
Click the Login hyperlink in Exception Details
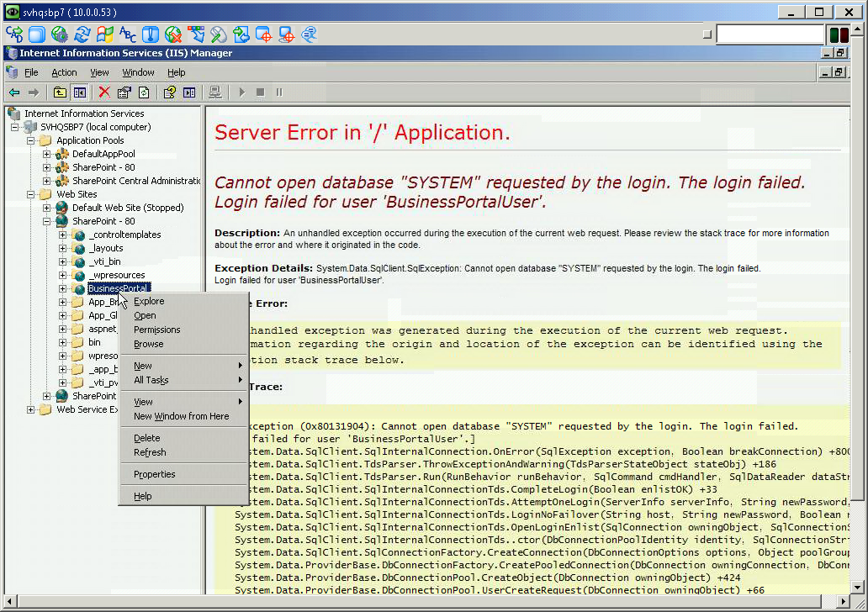pyautogui.click(x=222, y=281)
